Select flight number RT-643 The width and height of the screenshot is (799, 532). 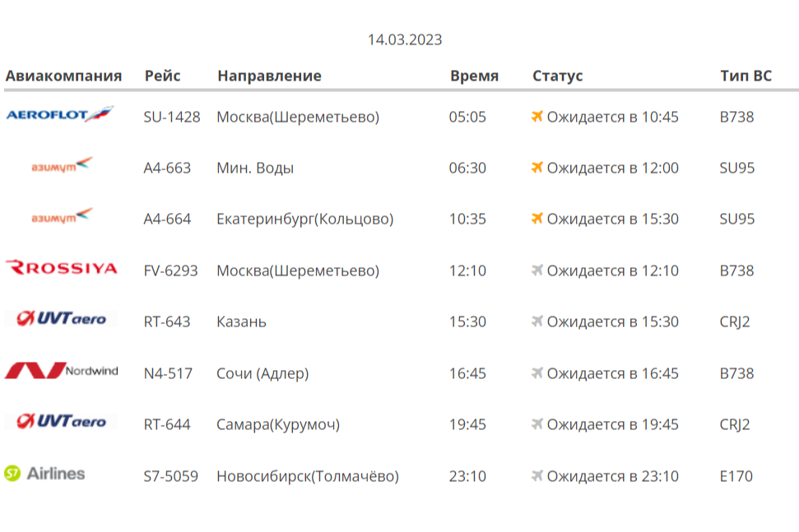166,322
